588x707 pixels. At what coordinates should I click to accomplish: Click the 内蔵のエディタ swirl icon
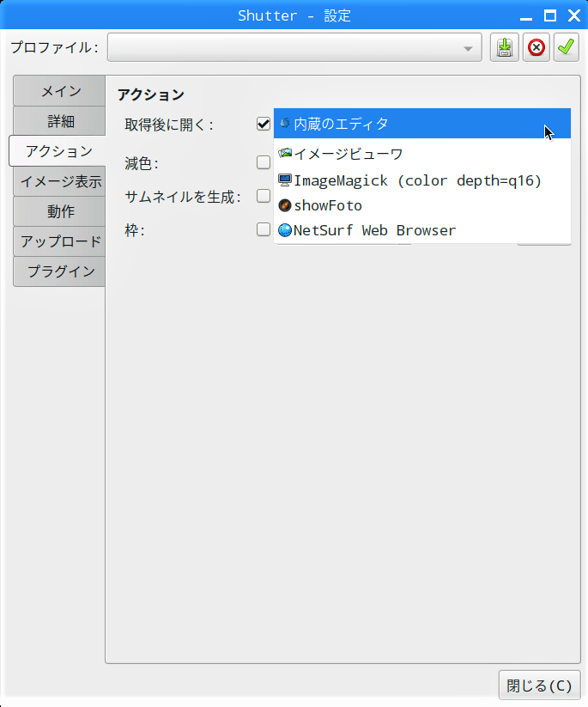(x=284, y=123)
